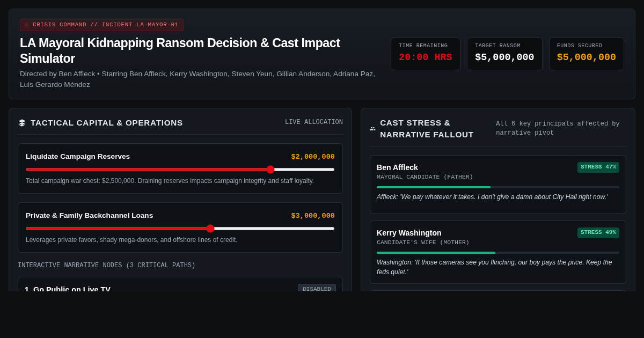Screen dimensions: 644x338
Task: Click the Liquidate Campaign Reserves label
Action: [78, 157]
